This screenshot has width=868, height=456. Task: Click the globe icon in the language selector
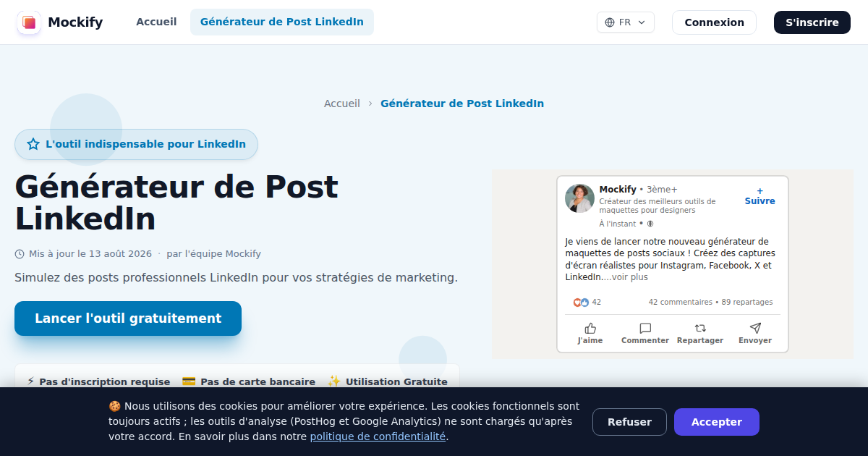click(610, 22)
